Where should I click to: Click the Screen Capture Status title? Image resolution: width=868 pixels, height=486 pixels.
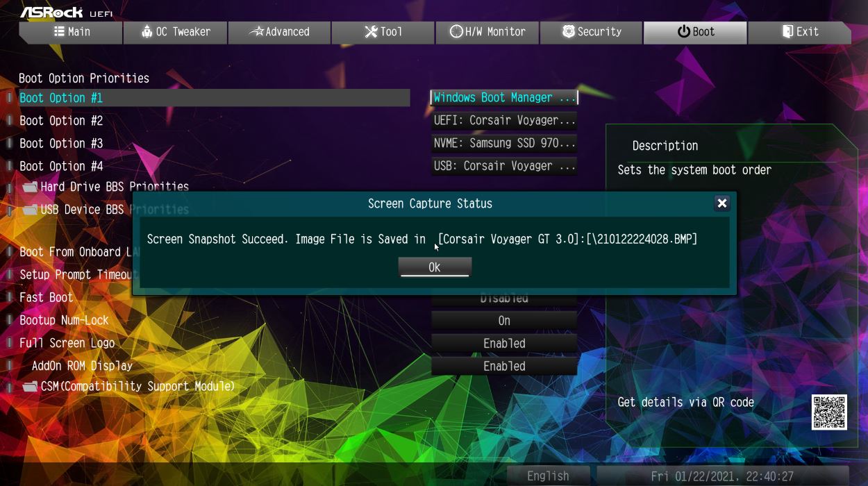pyautogui.click(x=430, y=204)
